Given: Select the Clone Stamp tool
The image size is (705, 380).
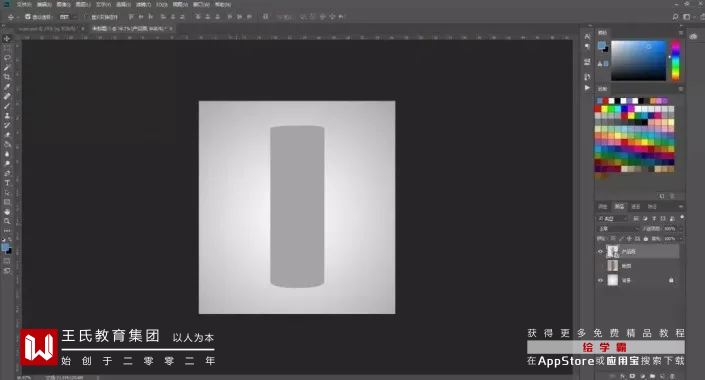Looking at the screenshot, I should [x=7, y=116].
